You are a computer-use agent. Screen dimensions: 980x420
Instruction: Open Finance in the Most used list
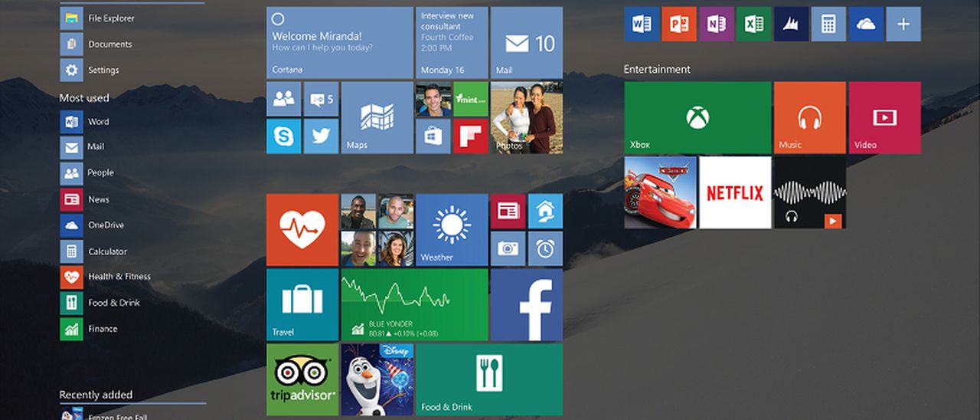click(x=89, y=329)
